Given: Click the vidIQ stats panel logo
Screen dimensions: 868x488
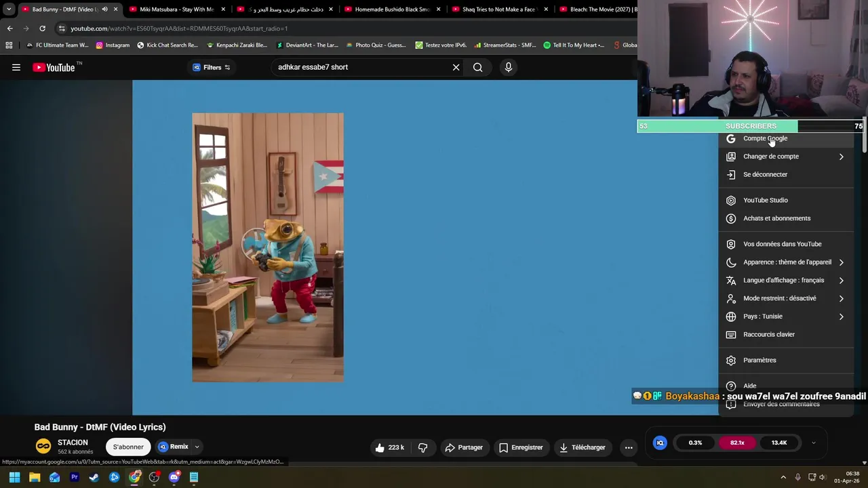Looking at the screenshot, I should point(660,443).
